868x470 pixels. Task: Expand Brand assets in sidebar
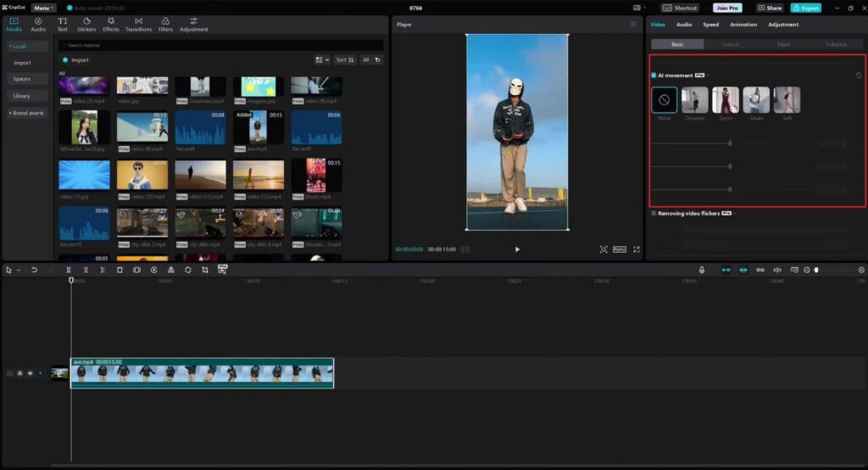tap(27, 113)
